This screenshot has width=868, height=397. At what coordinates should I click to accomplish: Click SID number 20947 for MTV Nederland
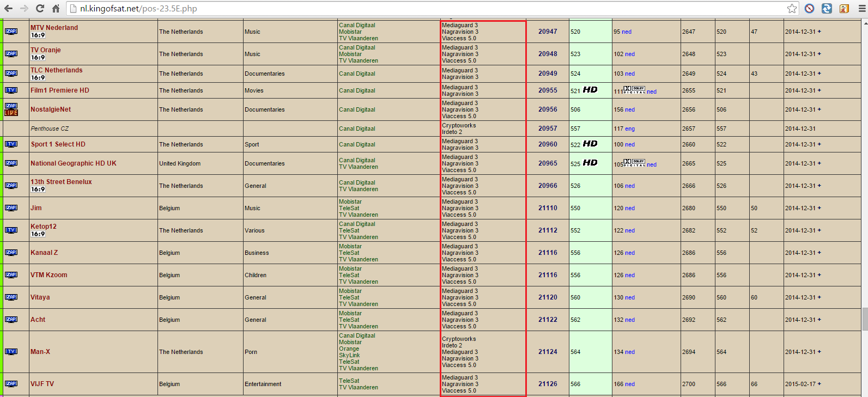point(548,32)
